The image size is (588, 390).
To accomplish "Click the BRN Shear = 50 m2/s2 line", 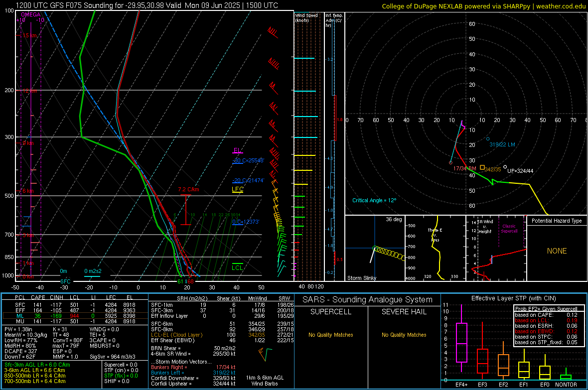I will (x=193, y=348).
